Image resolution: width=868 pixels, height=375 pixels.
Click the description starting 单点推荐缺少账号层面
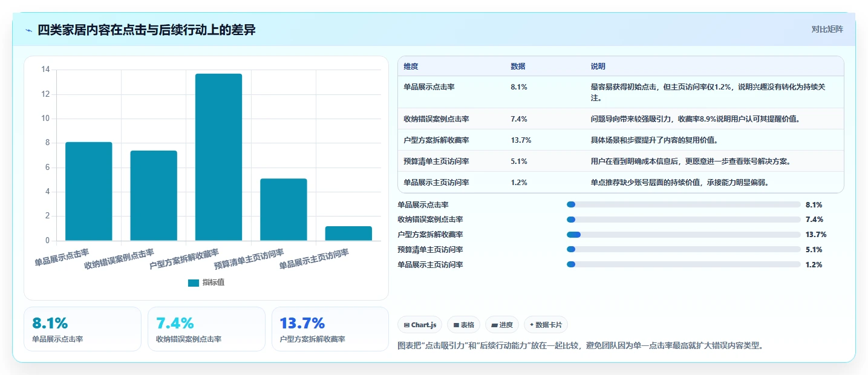pos(680,183)
